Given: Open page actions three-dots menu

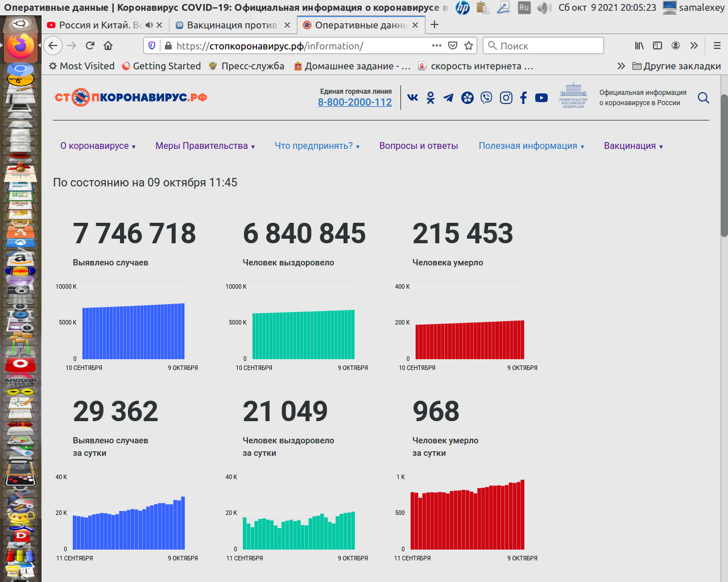Looking at the screenshot, I should coord(437,45).
